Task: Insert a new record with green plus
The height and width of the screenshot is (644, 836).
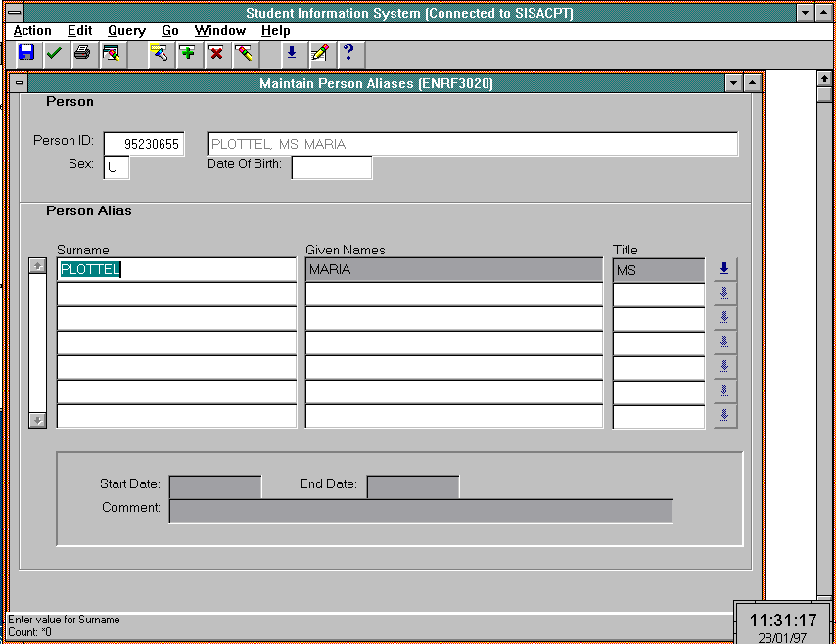Action: pyautogui.click(x=187, y=53)
